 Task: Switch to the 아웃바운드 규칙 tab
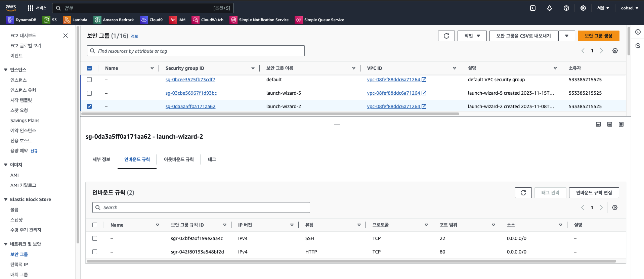pyautogui.click(x=179, y=159)
